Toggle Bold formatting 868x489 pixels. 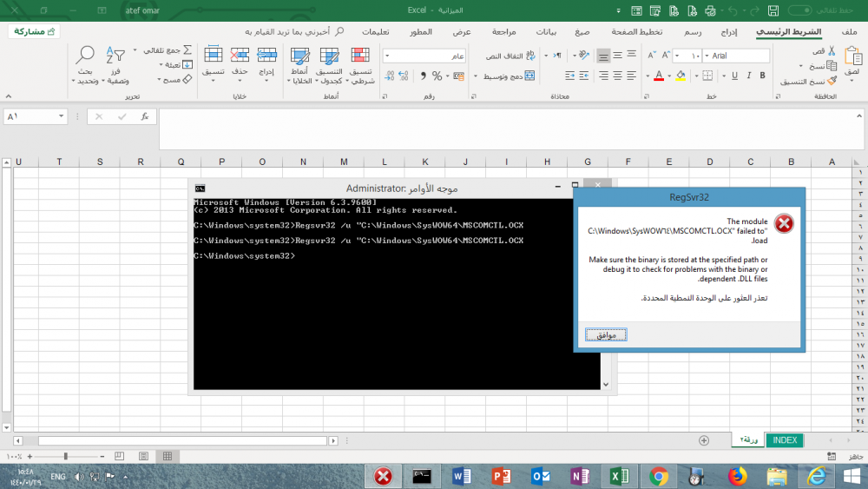coord(762,76)
